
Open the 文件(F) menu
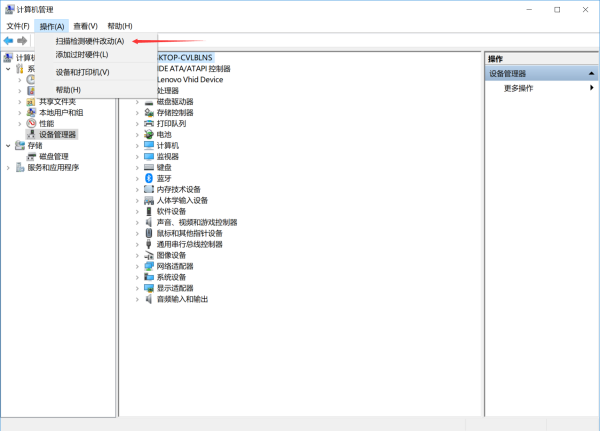(x=18, y=26)
